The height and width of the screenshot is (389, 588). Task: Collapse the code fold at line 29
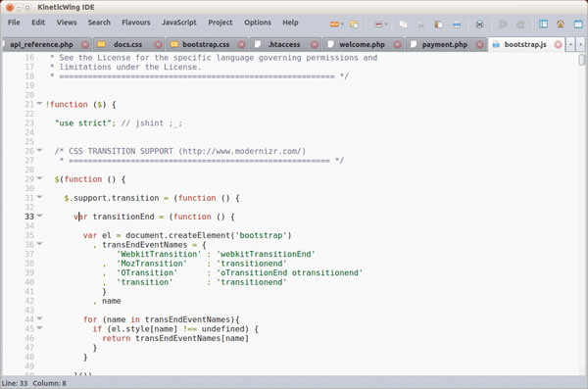[x=39, y=178]
